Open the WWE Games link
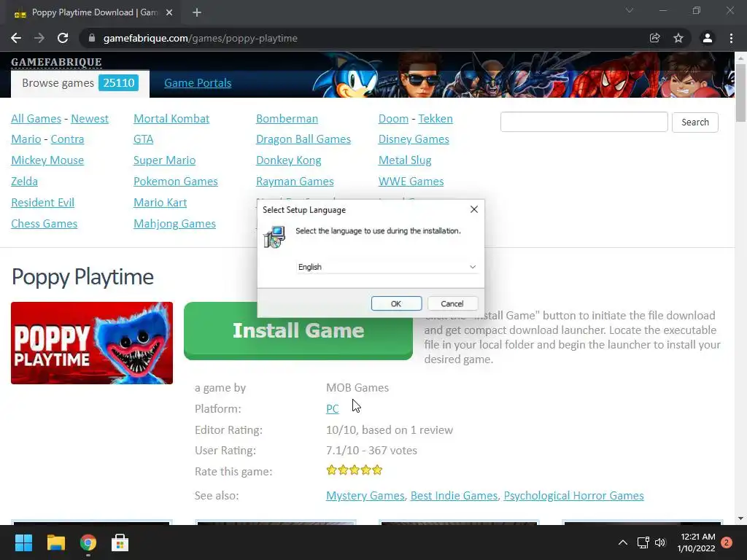747x560 pixels. [x=411, y=182]
